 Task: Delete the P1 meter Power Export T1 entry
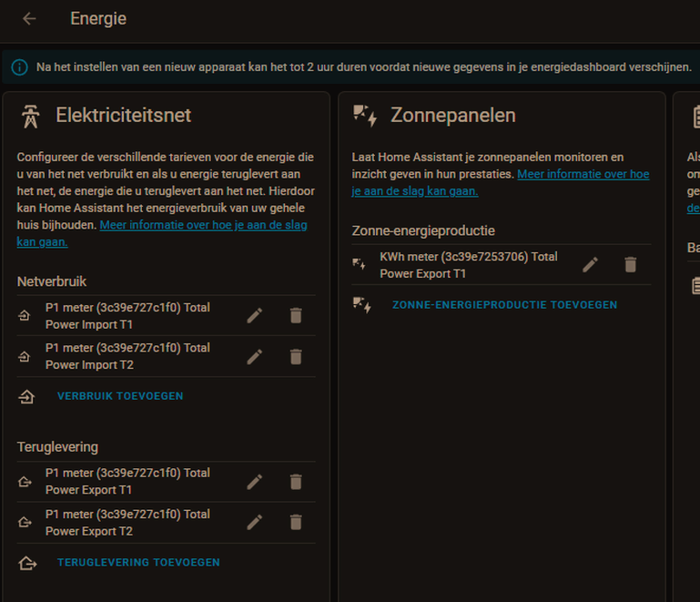click(x=295, y=482)
